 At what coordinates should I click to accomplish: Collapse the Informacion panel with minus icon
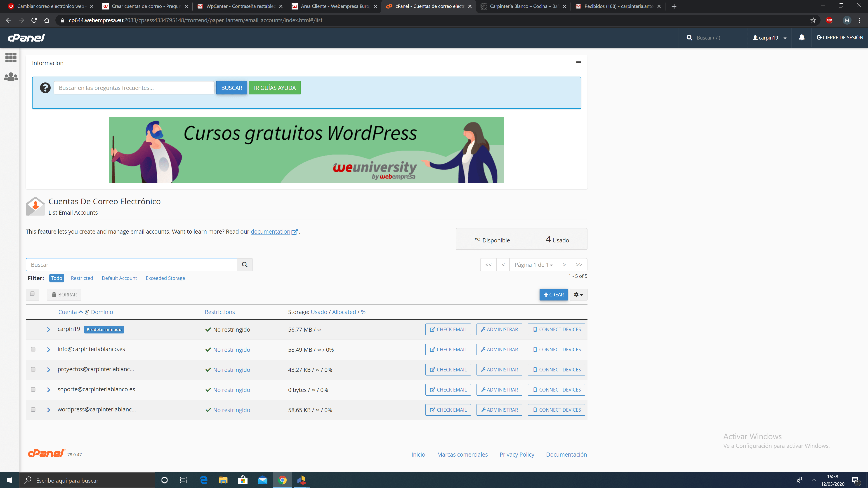point(579,62)
